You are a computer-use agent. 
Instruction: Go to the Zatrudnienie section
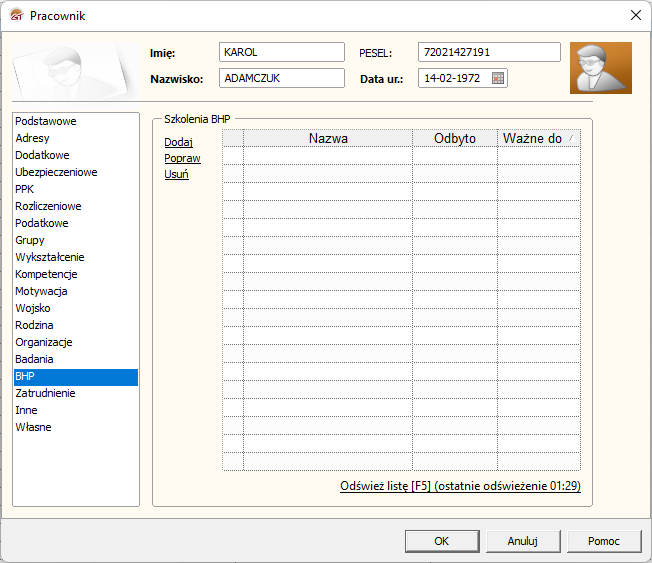45,393
